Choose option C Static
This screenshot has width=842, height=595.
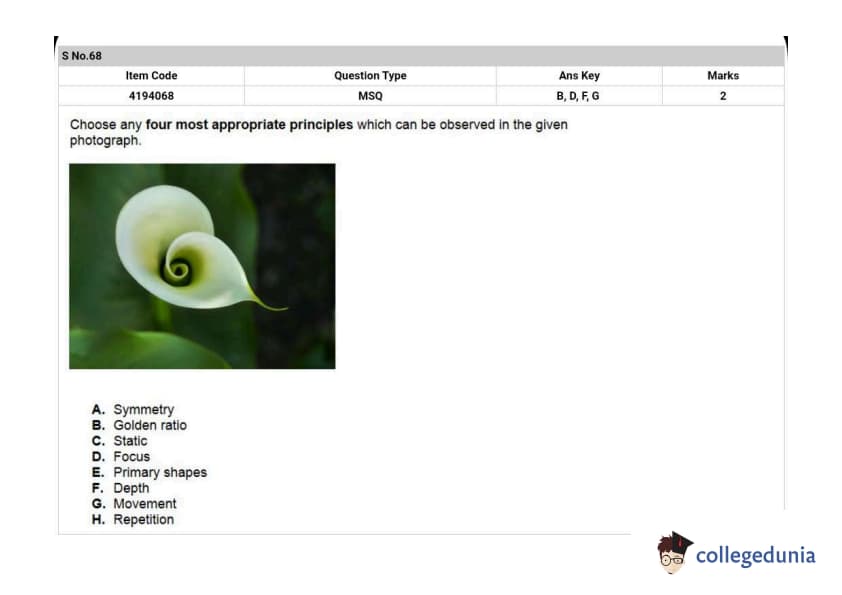click(x=130, y=441)
